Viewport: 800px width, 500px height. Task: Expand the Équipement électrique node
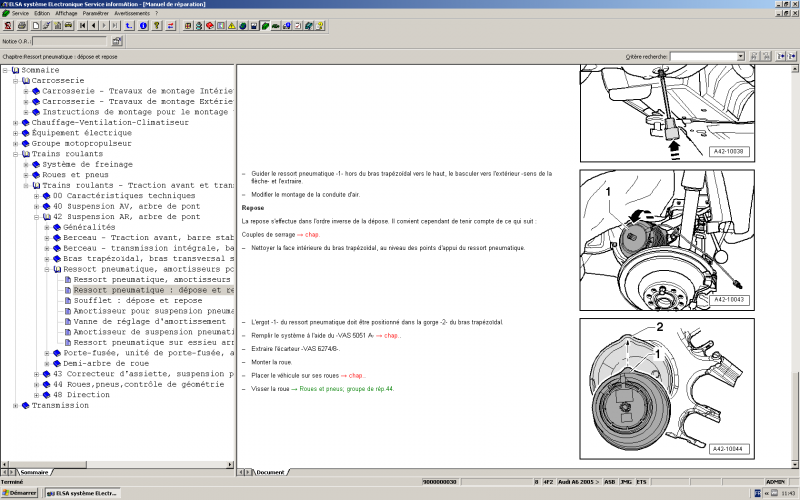[x=15, y=133]
